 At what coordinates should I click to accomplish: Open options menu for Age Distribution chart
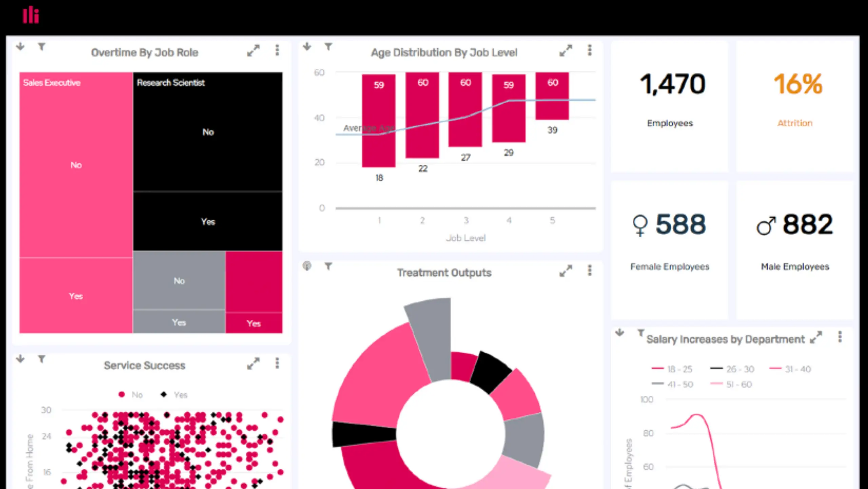click(590, 50)
